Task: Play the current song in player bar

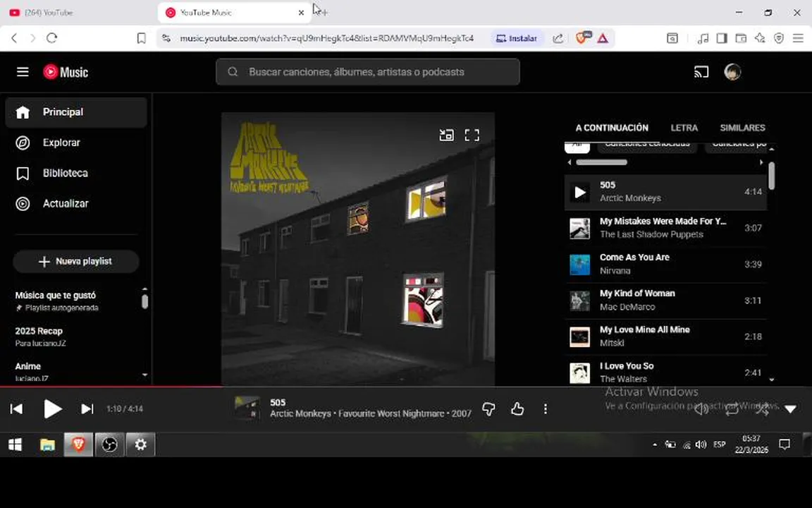Action: [x=52, y=409]
